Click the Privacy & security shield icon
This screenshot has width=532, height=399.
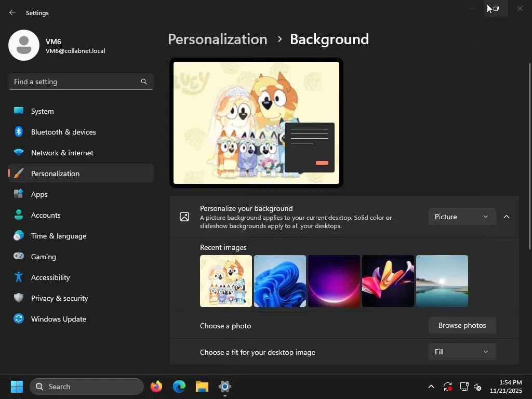point(19,298)
